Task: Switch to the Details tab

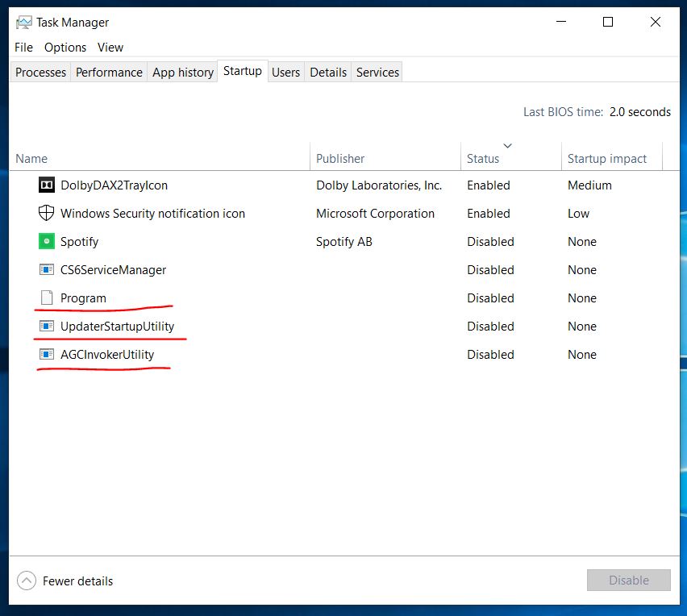Action: click(327, 73)
